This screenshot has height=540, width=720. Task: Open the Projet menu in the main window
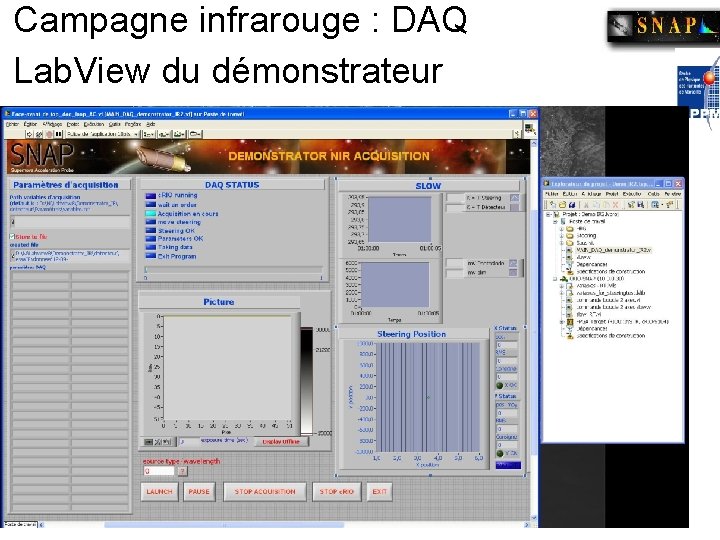click(73, 124)
